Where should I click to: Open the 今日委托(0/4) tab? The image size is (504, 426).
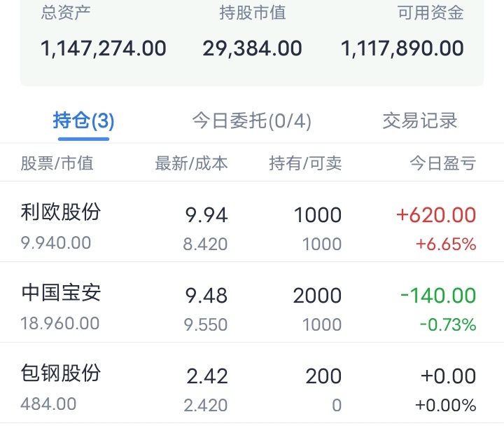252,121
